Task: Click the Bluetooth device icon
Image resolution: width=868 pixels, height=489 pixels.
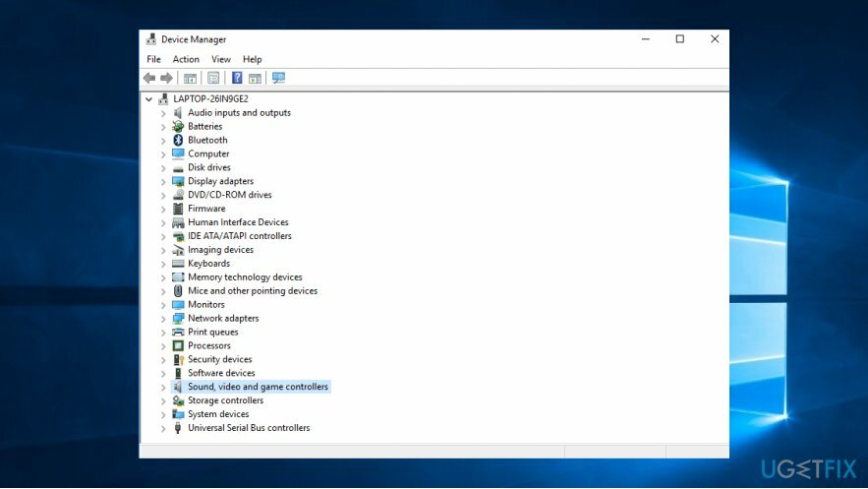Action: pos(178,140)
